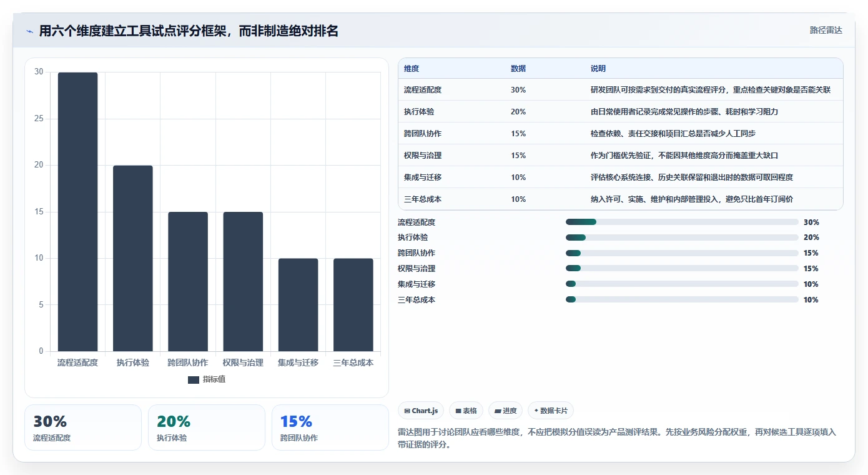This screenshot has height=475, width=868.
Task: Click the 流程适配度 x-axis label
Action: tap(78, 362)
